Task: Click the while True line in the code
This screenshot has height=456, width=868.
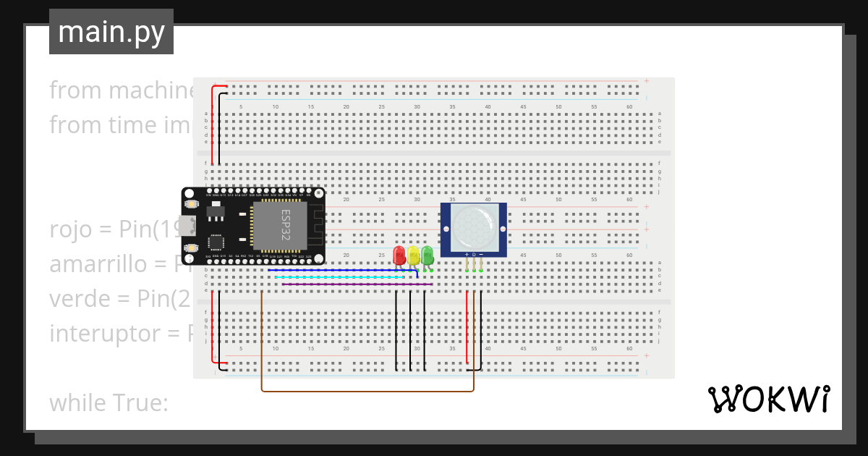Action: 109,402
